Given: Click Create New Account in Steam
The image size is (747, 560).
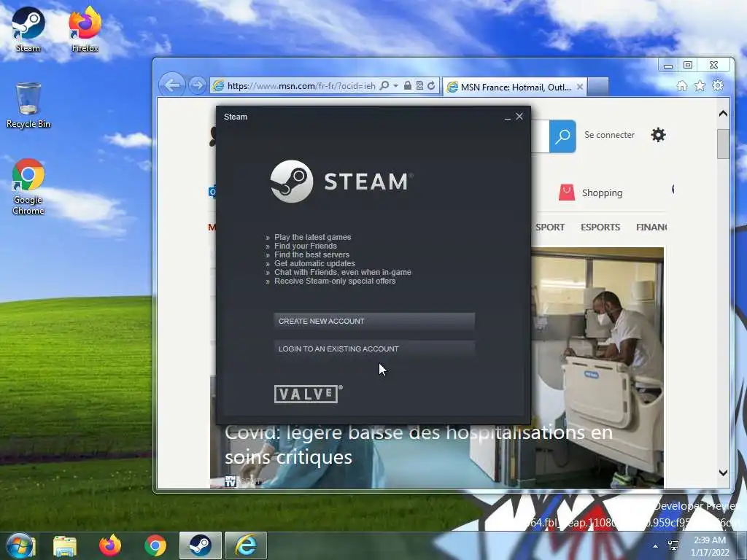Looking at the screenshot, I should click(374, 322).
